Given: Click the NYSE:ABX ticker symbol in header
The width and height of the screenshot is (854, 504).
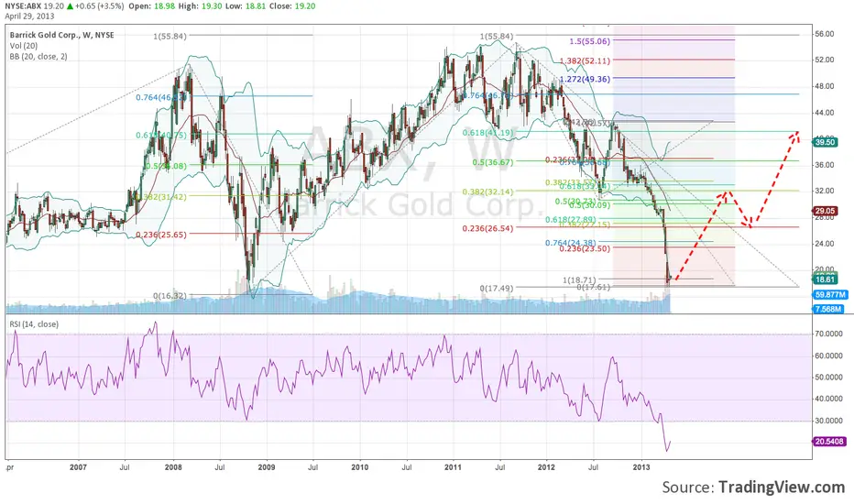Looking at the screenshot, I should coord(25,6).
